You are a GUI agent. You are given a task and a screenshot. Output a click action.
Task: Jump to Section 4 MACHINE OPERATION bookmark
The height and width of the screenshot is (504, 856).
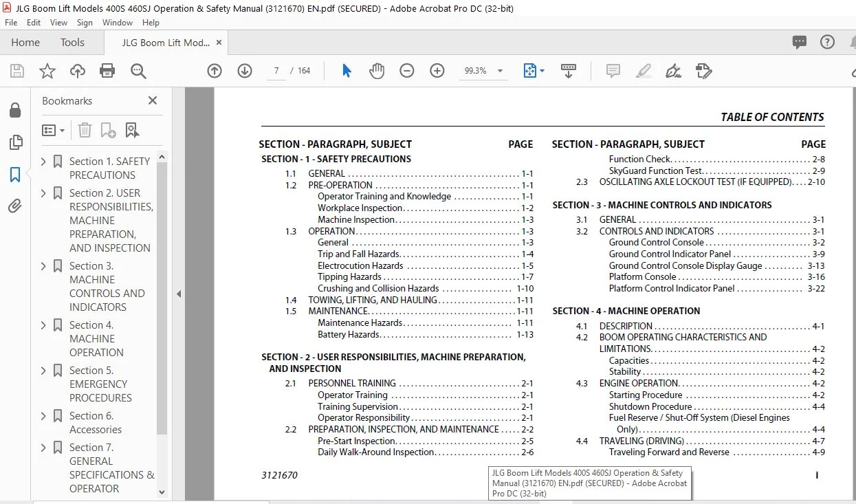coord(96,338)
